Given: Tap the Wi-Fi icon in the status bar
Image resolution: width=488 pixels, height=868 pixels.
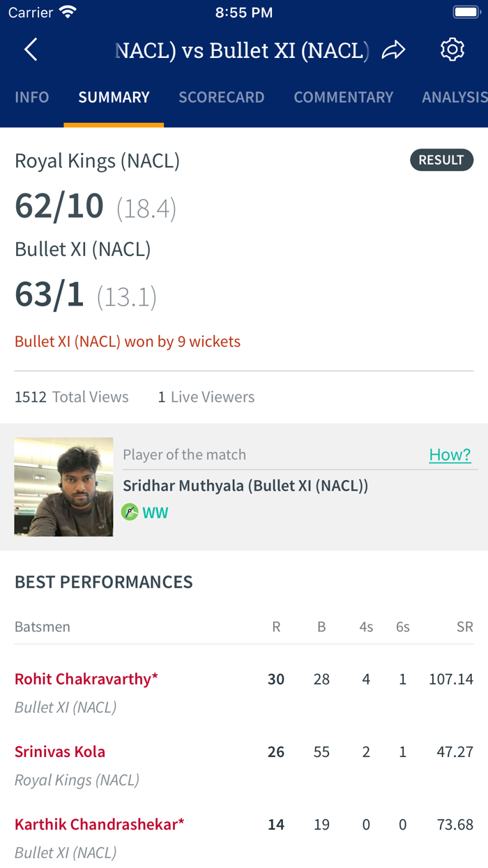Looking at the screenshot, I should 67,11.
